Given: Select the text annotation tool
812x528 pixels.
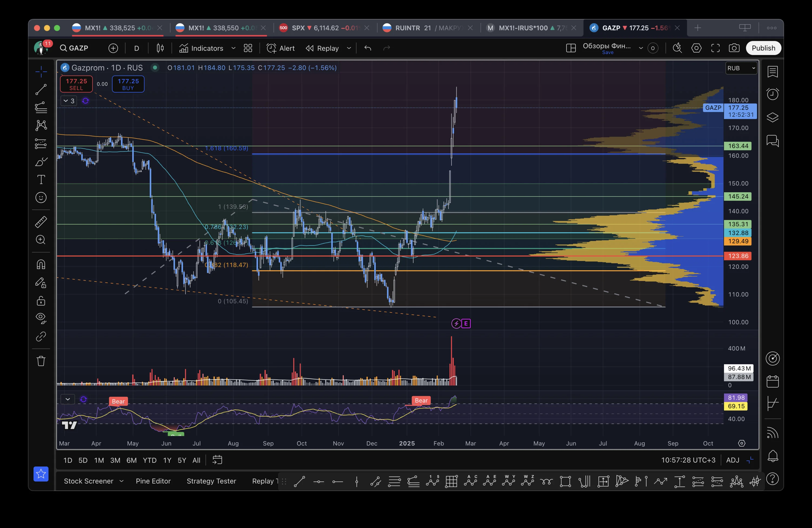Looking at the screenshot, I should tap(41, 179).
